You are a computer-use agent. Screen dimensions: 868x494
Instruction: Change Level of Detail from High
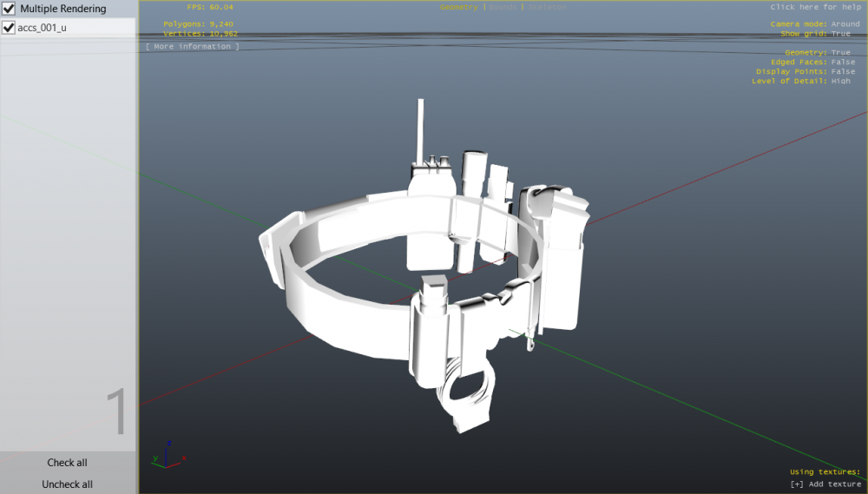tap(841, 82)
